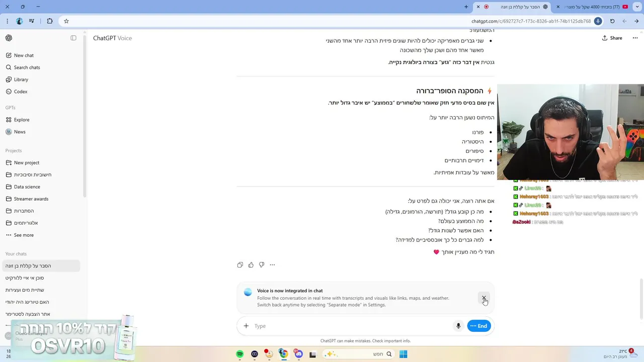The height and width of the screenshot is (362, 644).
Task: Open Search chats in sidebar
Action: click(x=41, y=67)
